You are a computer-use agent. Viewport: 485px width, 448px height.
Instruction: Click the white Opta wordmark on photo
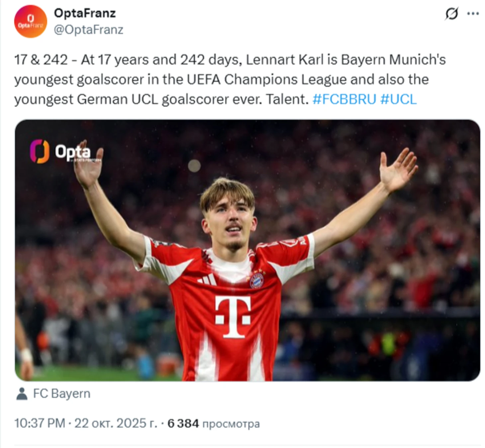(x=73, y=152)
